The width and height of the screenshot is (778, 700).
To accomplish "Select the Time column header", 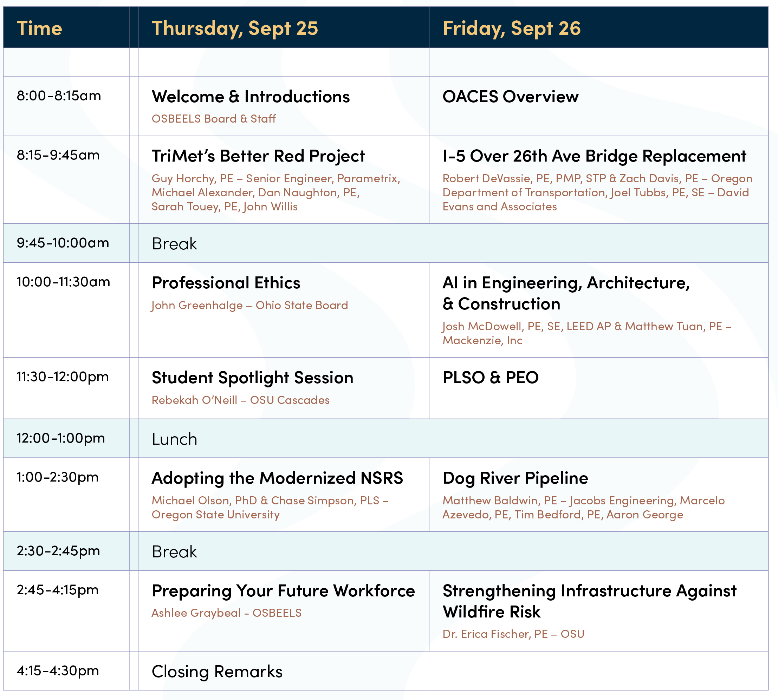I will pos(39,28).
